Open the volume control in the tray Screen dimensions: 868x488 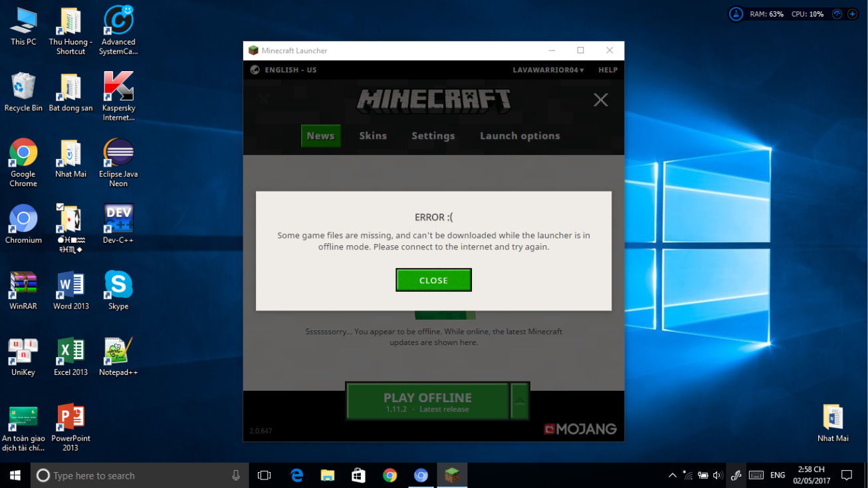click(718, 475)
